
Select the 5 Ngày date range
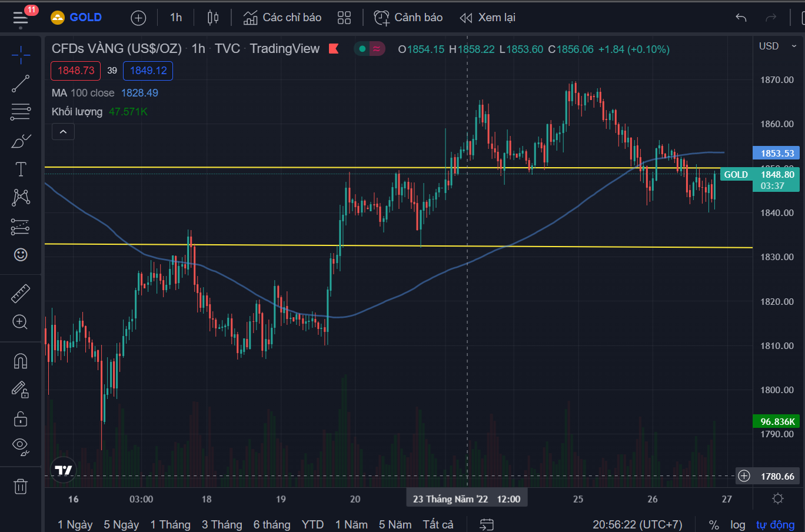point(121,524)
